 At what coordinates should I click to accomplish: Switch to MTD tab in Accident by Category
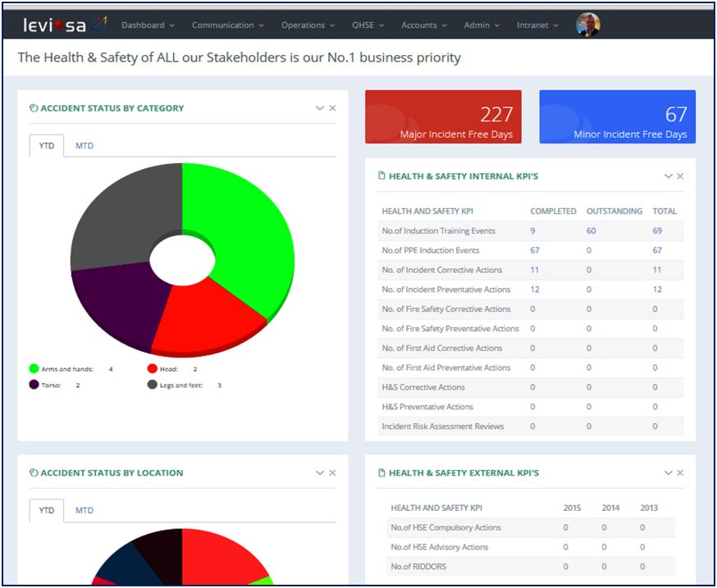tap(84, 146)
